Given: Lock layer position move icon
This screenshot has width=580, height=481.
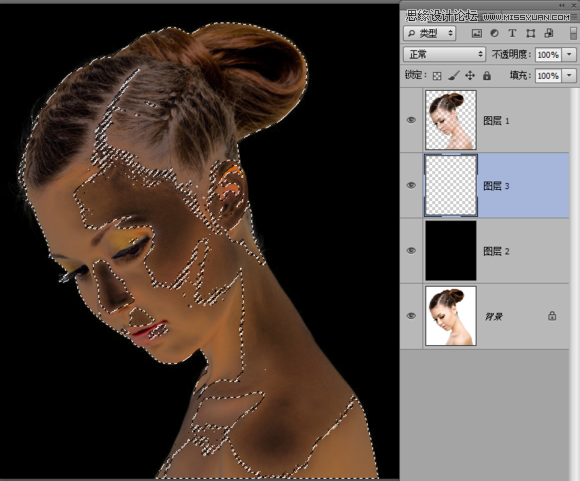Looking at the screenshot, I should pyautogui.click(x=470, y=76).
